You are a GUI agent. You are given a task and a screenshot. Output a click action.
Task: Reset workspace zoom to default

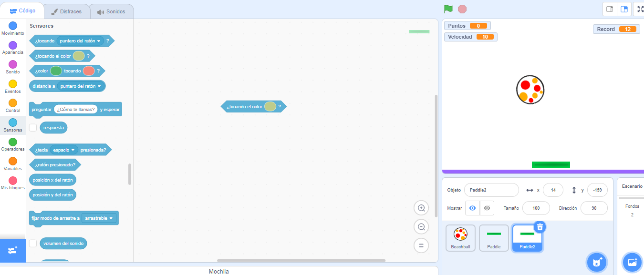point(421,246)
